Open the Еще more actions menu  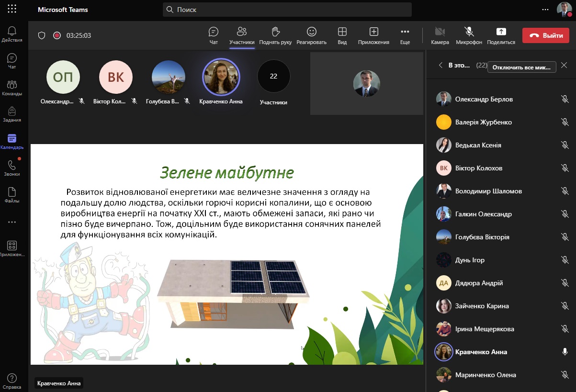tap(405, 36)
